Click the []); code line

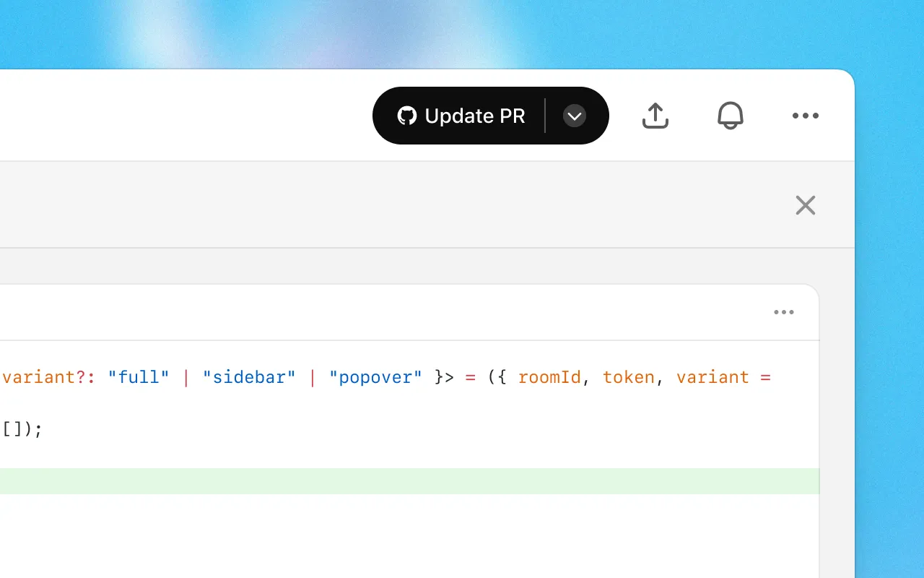coord(22,429)
